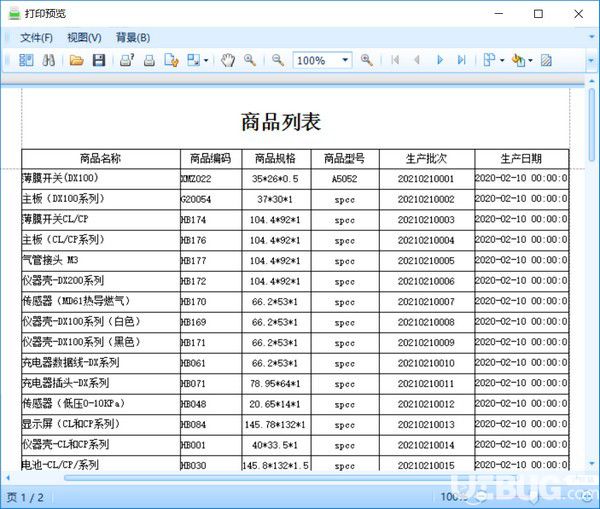600x509 pixels.
Task: Jump to the last page
Action: coord(462,60)
